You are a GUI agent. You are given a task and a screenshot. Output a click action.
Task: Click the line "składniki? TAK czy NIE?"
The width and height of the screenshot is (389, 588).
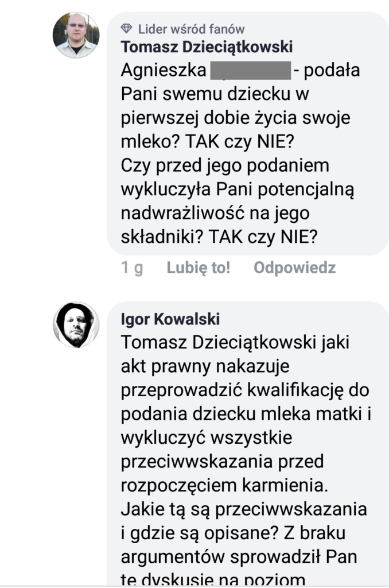[x=219, y=236]
